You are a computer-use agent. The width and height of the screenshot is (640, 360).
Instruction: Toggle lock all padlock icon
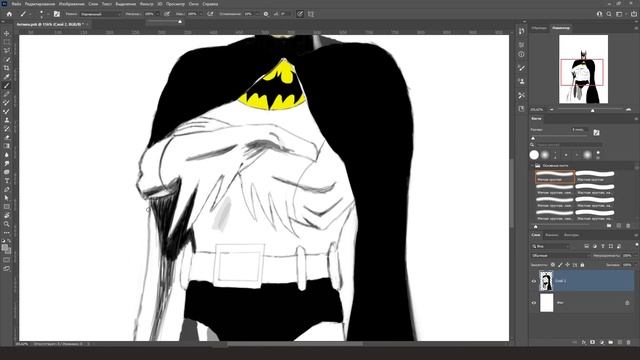582,265
